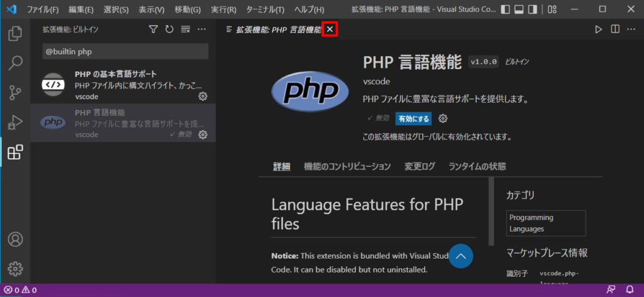Toggle secondary side bar layout icon
This screenshot has height=297, width=644.
[x=532, y=9]
